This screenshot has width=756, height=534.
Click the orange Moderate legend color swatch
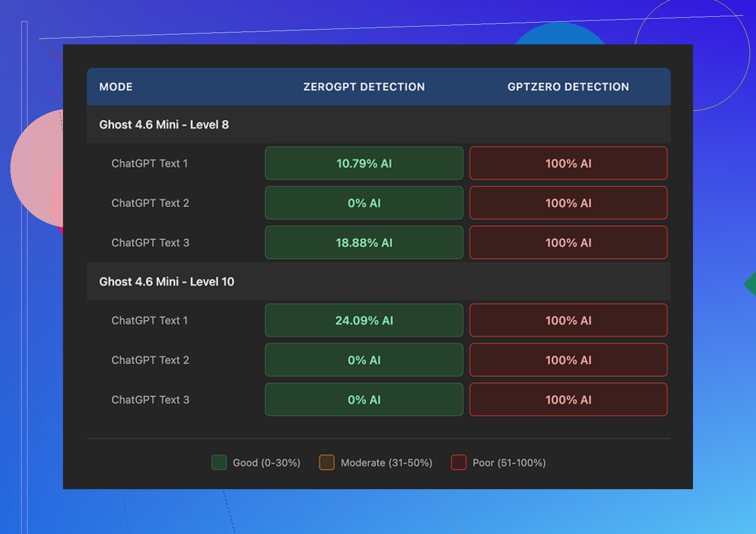coord(327,463)
